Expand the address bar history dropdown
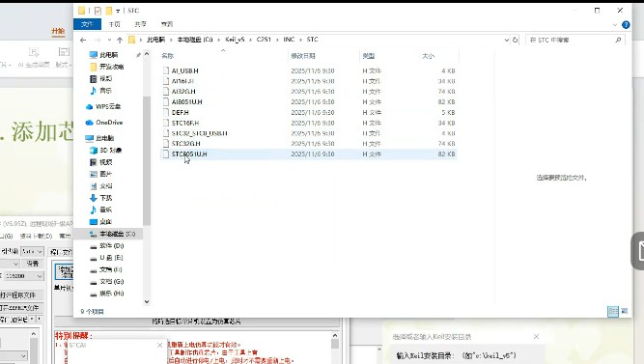 coord(506,40)
